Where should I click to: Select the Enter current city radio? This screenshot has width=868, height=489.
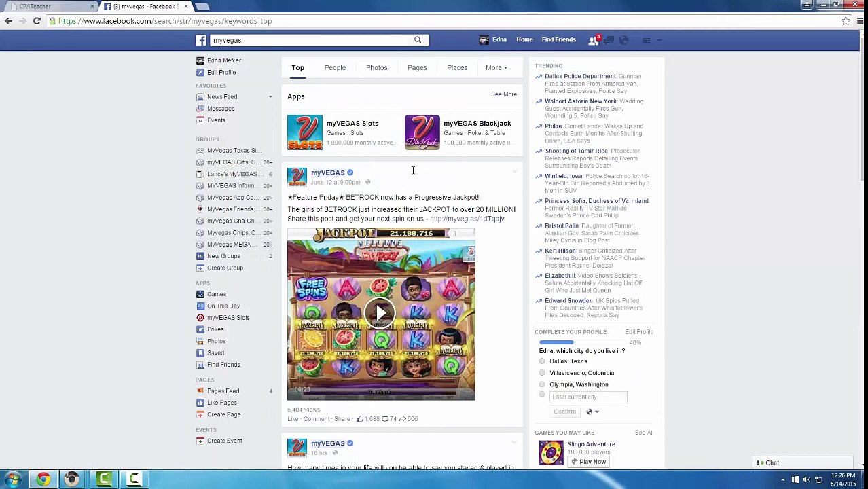pos(542,395)
